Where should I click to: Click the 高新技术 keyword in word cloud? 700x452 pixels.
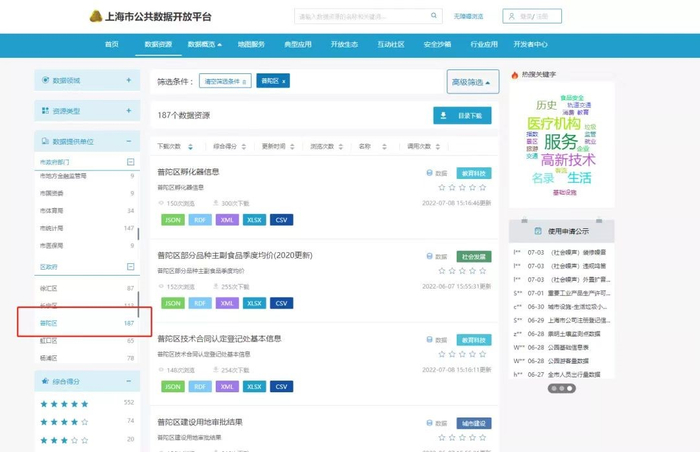click(568, 160)
